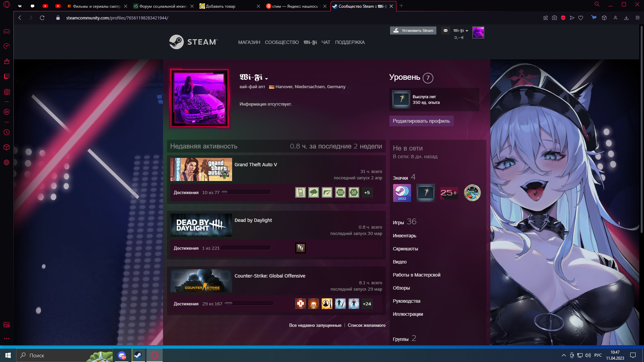Expand profile name history dropdown arrow

[267, 79]
